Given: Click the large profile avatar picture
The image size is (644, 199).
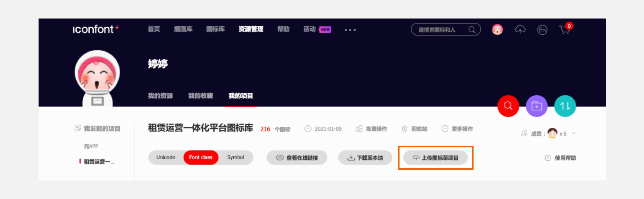Looking at the screenshot, I should pyautogui.click(x=97, y=78).
